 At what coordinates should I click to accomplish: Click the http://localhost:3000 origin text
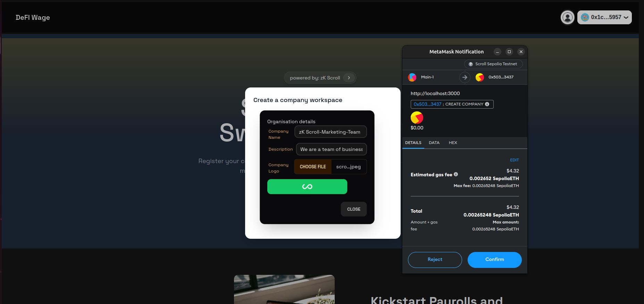point(435,93)
